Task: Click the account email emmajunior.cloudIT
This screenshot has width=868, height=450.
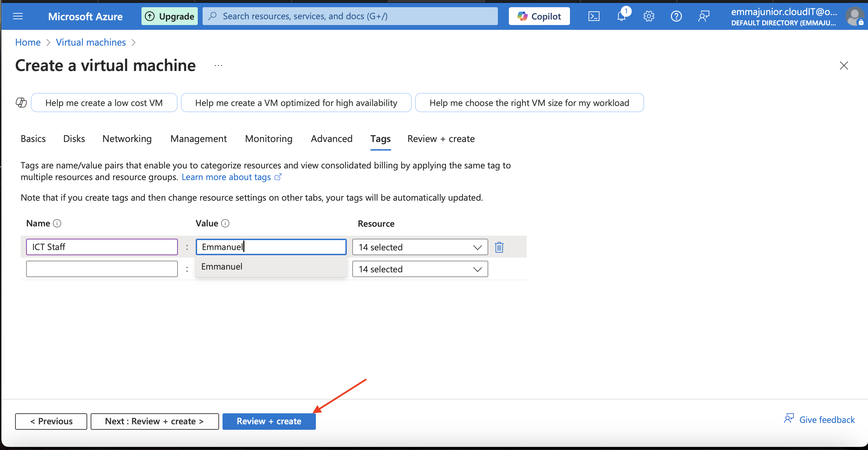Action: coord(784,12)
